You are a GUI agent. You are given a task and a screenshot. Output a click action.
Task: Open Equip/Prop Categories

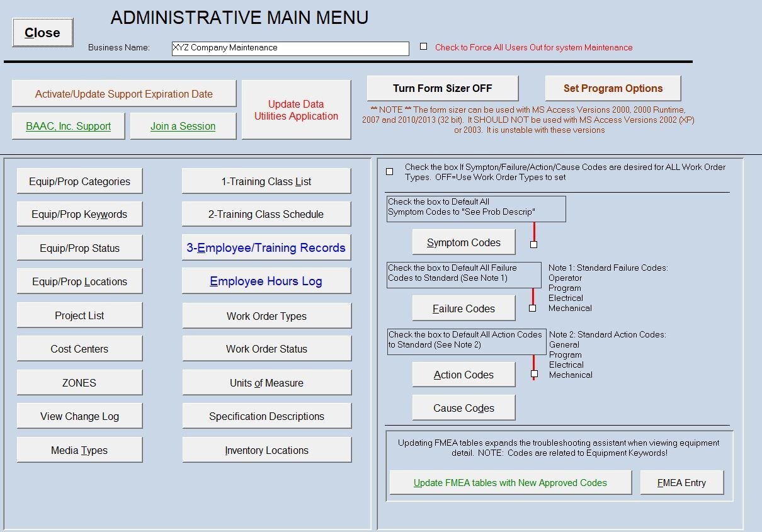point(79,181)
